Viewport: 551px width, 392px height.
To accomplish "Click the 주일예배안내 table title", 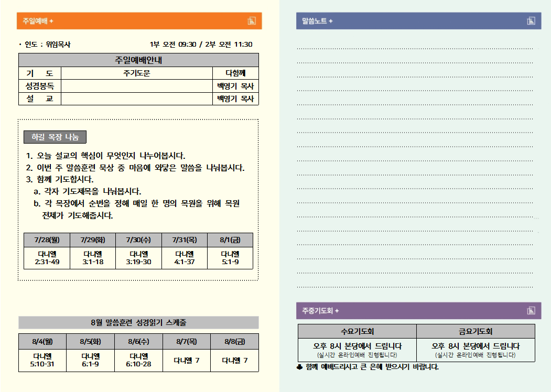I will tap(138, 60).
